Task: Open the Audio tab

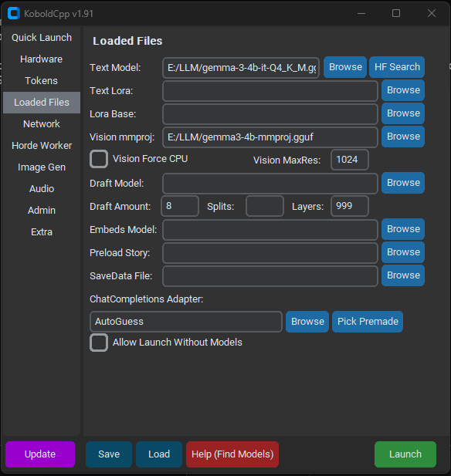Action: click(42, 189)
